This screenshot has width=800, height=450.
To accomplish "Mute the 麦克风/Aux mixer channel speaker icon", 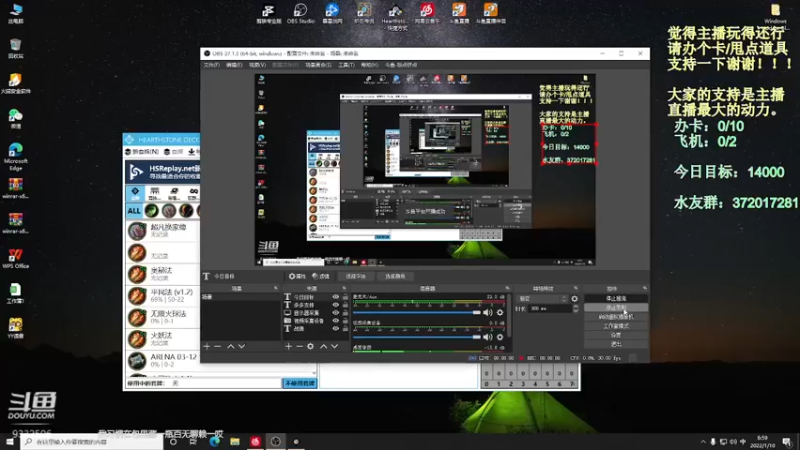I will 488,312.
